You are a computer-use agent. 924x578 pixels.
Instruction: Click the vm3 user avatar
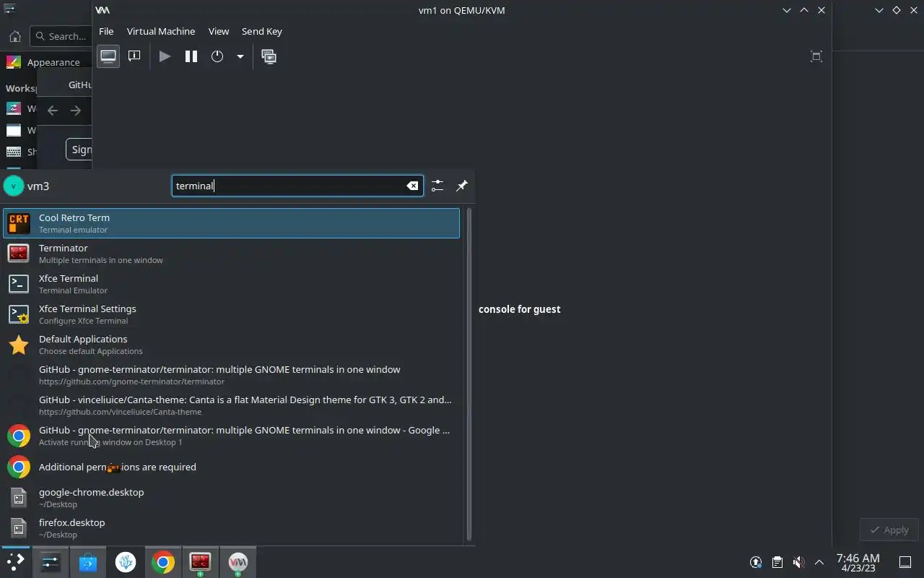click(14, 186)
